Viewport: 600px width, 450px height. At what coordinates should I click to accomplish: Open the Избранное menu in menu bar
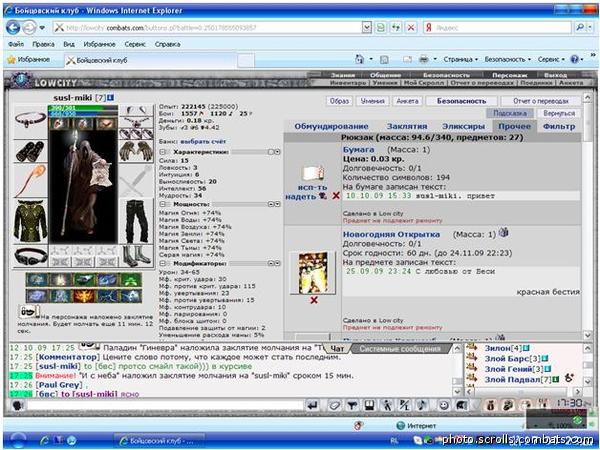click(x=99, y=44)
